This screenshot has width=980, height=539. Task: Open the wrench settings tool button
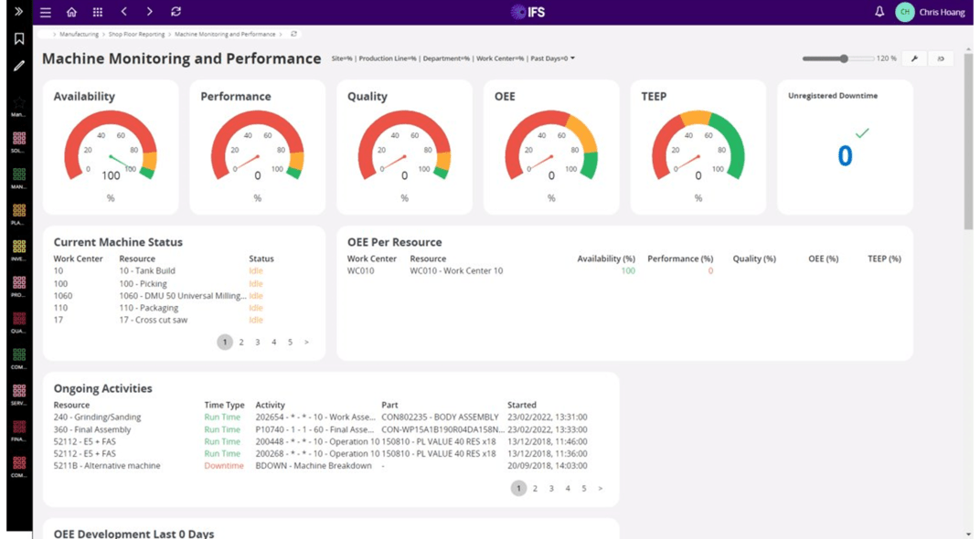(x=914, y=58)
